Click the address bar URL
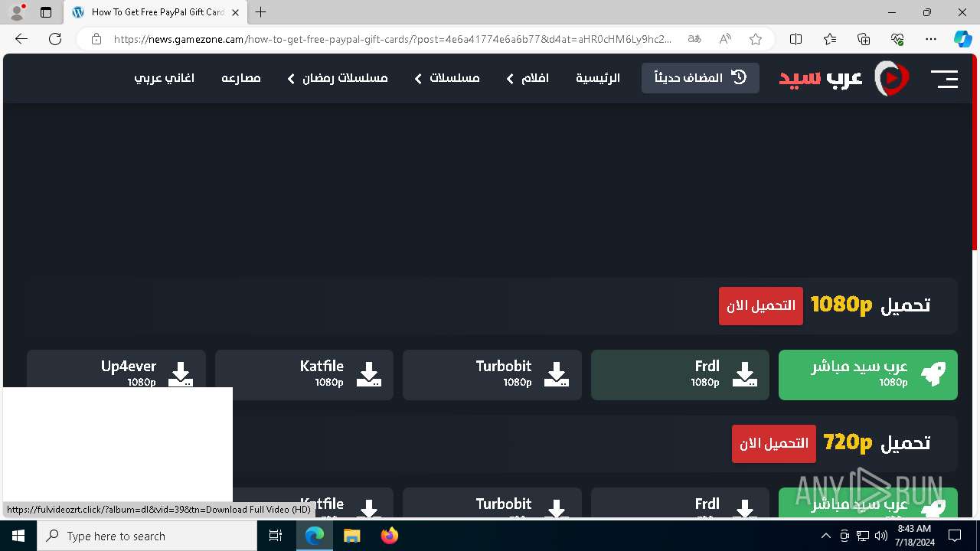 pos(393,39)
